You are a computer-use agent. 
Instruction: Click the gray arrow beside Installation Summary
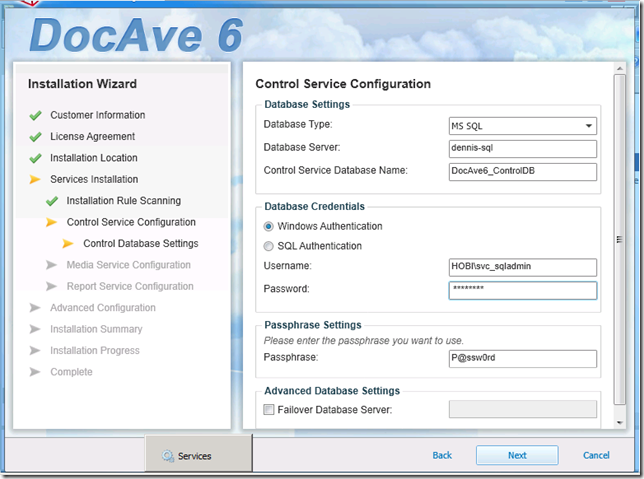click(35, 329)
